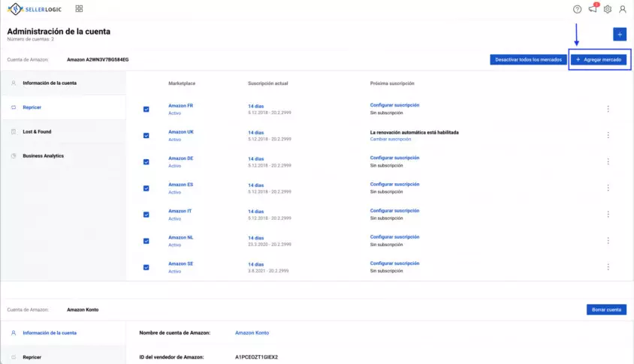Screen dimensions: 634x364
Task: Click the Próxima suscripción column header
Action: (x=392, y=83)
